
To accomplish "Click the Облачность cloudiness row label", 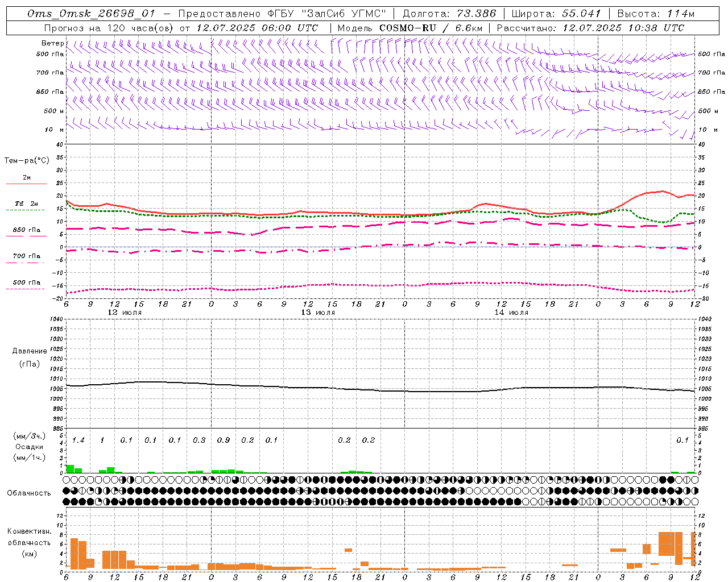I will 29,493.
